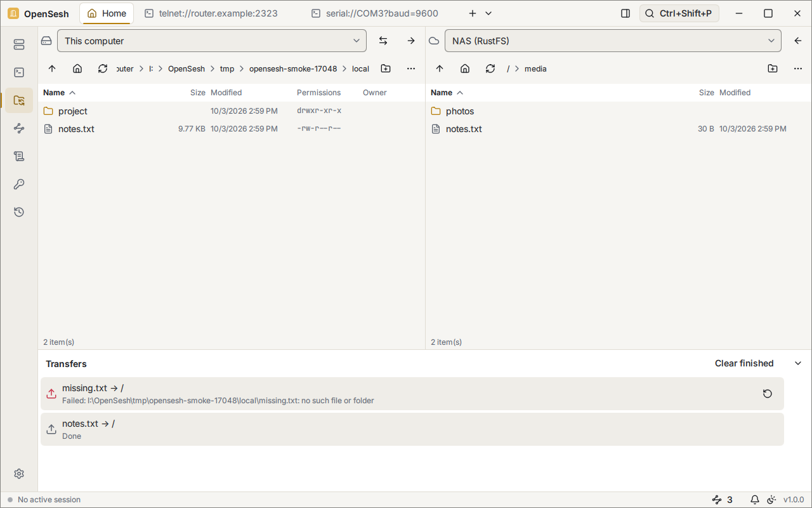
Task: Click opensesh-smoke-17048 breadcrumb segment
Action: point(293,69)
